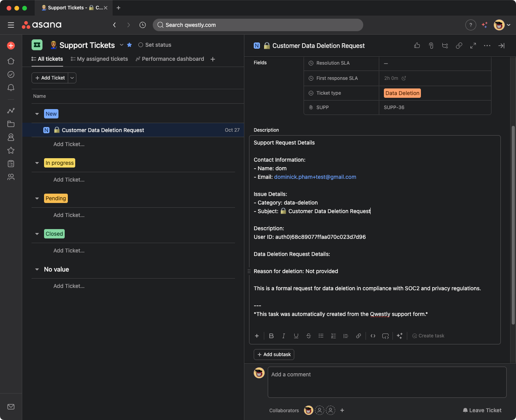
Task: Toggle numbered list in description
Action: 334,336
